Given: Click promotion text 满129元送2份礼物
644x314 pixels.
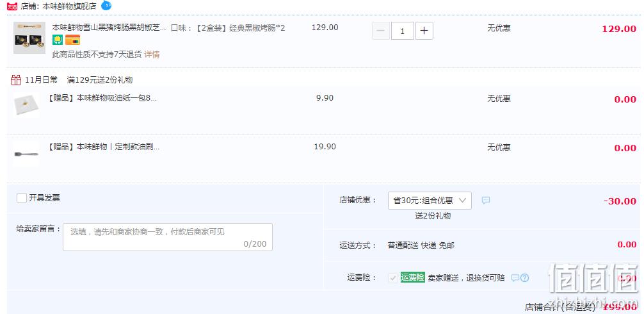Looking at the screenshot, I should 100,79.
